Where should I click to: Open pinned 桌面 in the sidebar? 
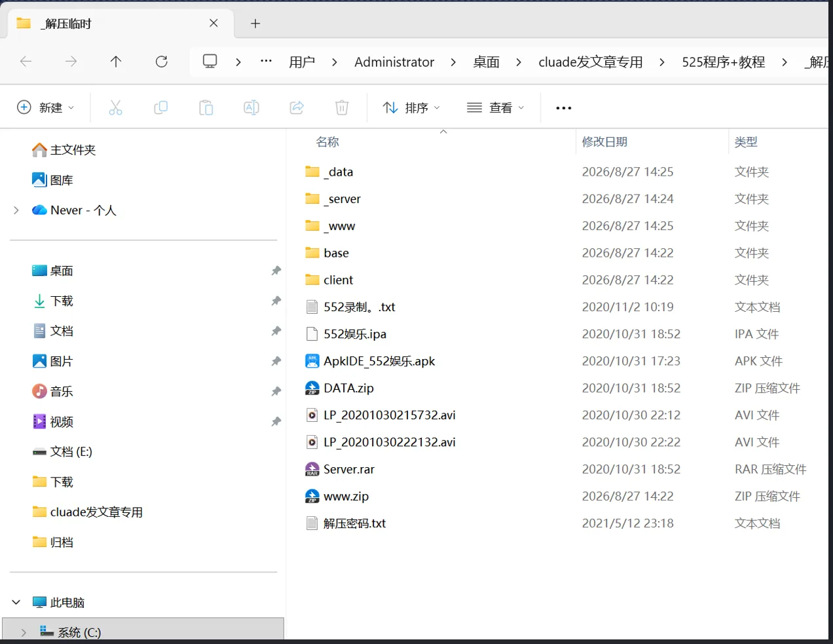(52, 271)
